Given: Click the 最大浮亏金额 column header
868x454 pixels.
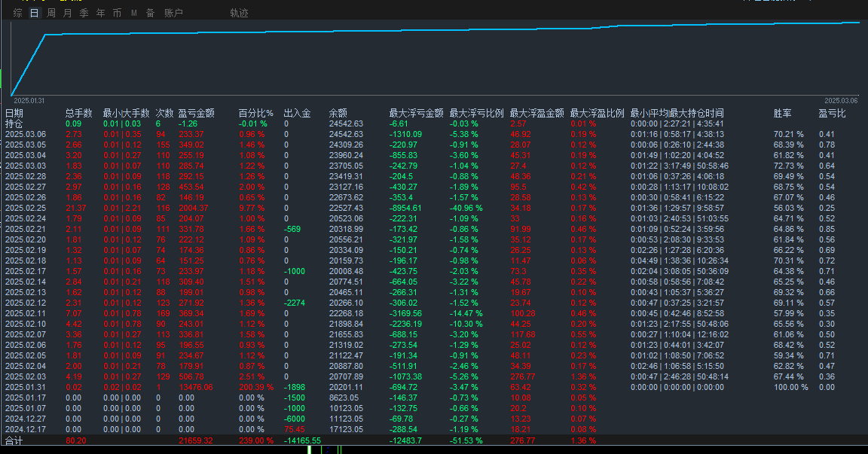Looking at the screenshot, I should click(416, 113).
